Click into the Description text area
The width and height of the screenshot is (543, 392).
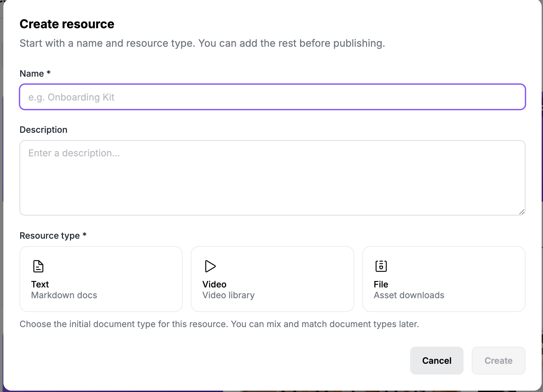pyautogui.click(x=273, y=178)
